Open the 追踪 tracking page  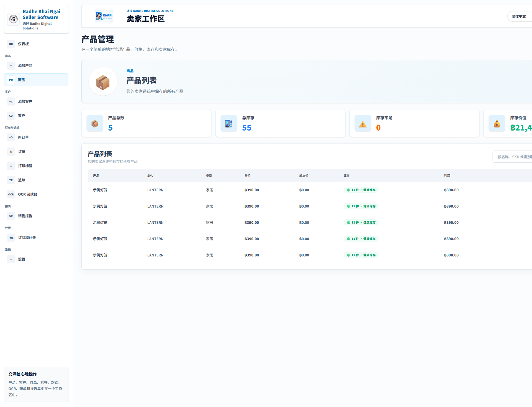[36, 180]
